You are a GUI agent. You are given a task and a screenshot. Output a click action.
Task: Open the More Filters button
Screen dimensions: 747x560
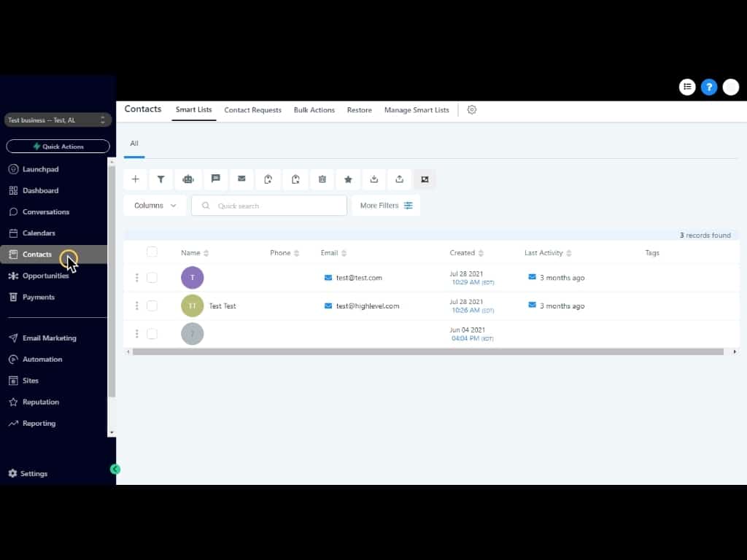pos(386,206)
